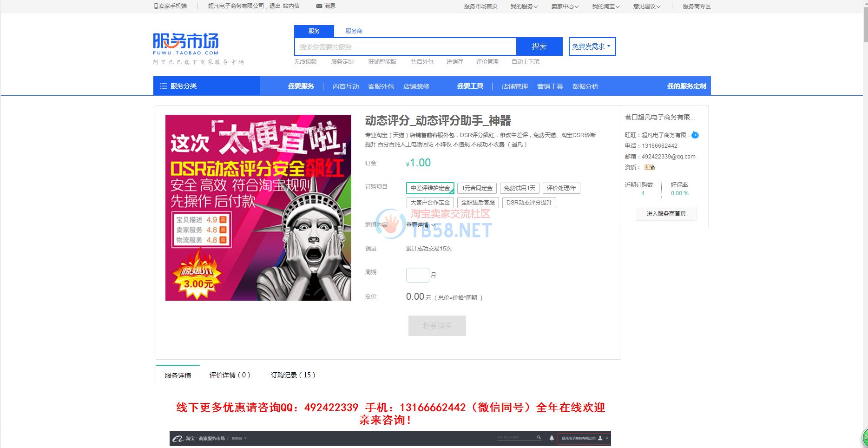Click the 服务分类 list icon
The height and width of the screenshot is (448, 868).
[x=163, y=86]
